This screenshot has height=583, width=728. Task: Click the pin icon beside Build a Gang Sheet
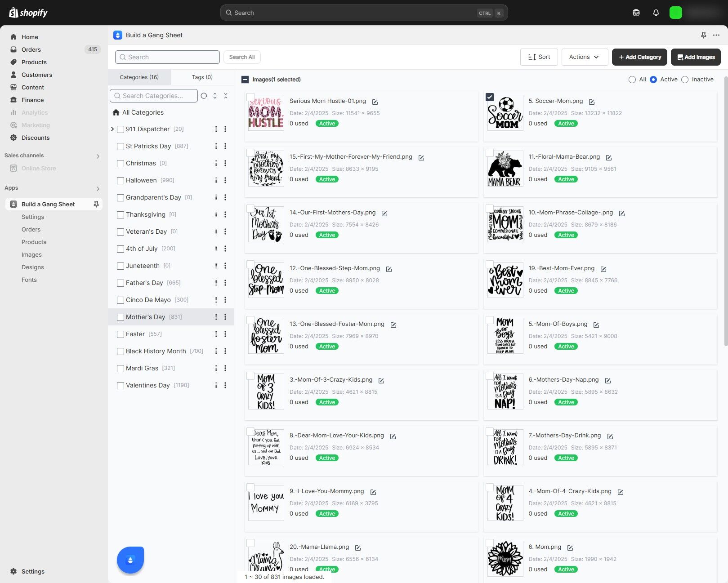click(704, 35)
